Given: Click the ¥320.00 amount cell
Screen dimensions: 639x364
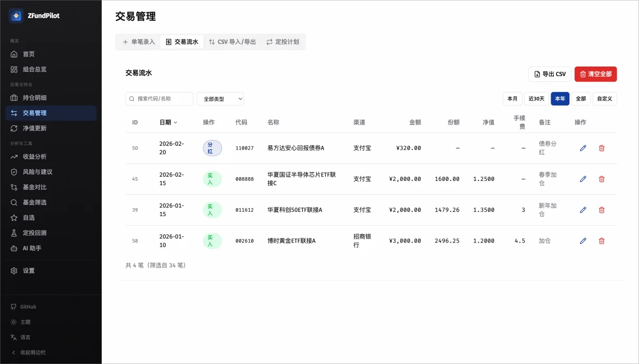Looking at the screenshot, I should 409,148.
